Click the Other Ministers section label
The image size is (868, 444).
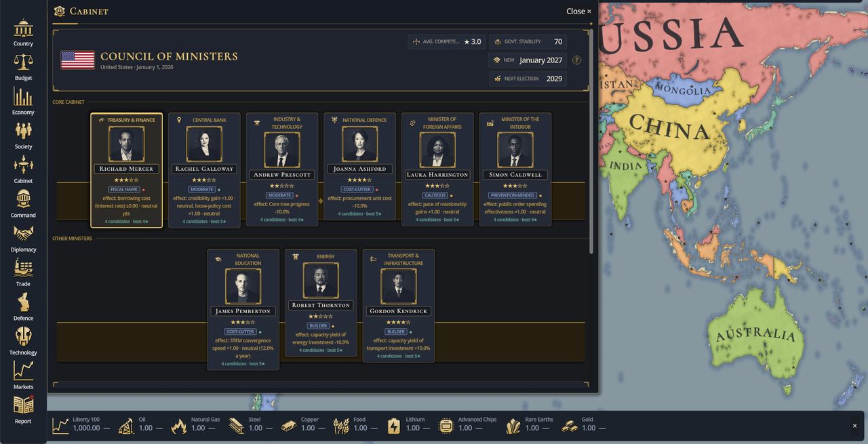pyautogui.click(x=73, y=239)
